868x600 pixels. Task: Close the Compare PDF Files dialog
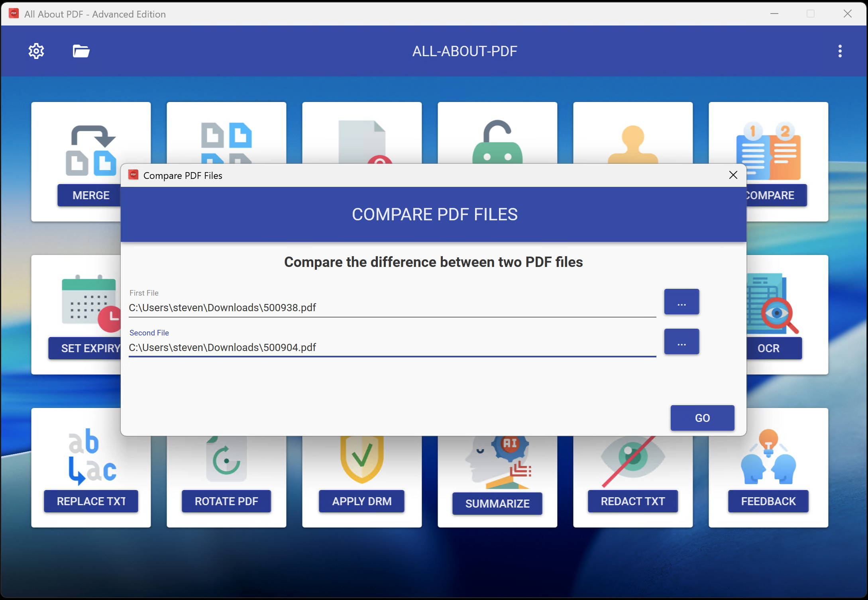coord(733,175)
